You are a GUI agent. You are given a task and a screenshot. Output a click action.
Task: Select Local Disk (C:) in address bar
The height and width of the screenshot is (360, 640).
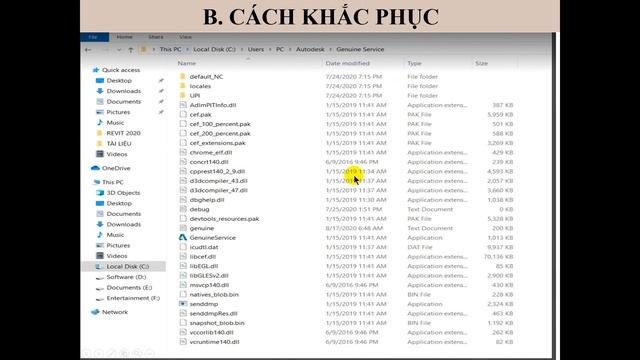(x=214, y=49)
